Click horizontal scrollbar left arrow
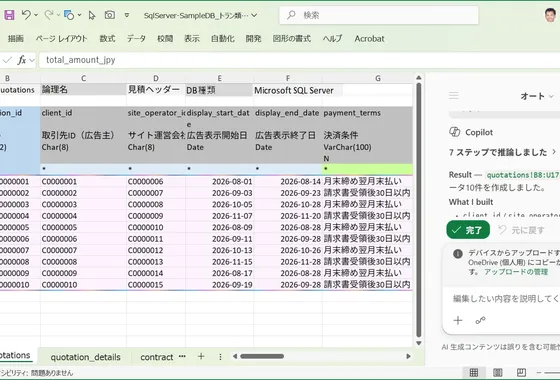This screenshot has width=560, height=380. pos(235,356)
